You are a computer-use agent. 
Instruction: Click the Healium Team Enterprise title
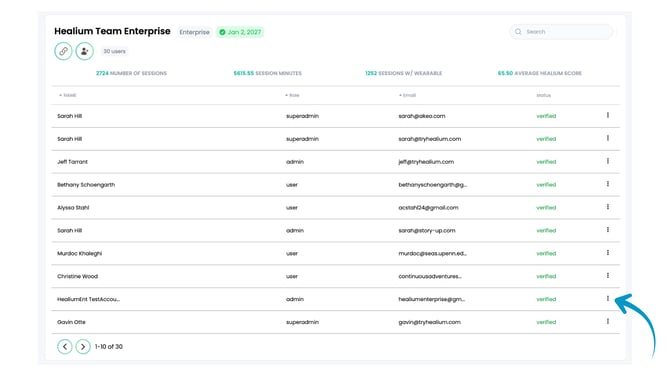112,31
